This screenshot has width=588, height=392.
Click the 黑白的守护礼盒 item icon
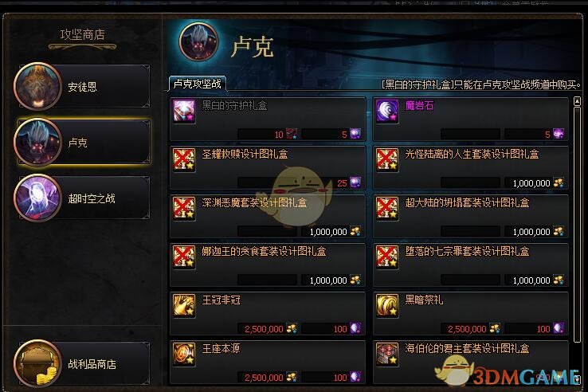pyautogui.click(x=184, y=111)
